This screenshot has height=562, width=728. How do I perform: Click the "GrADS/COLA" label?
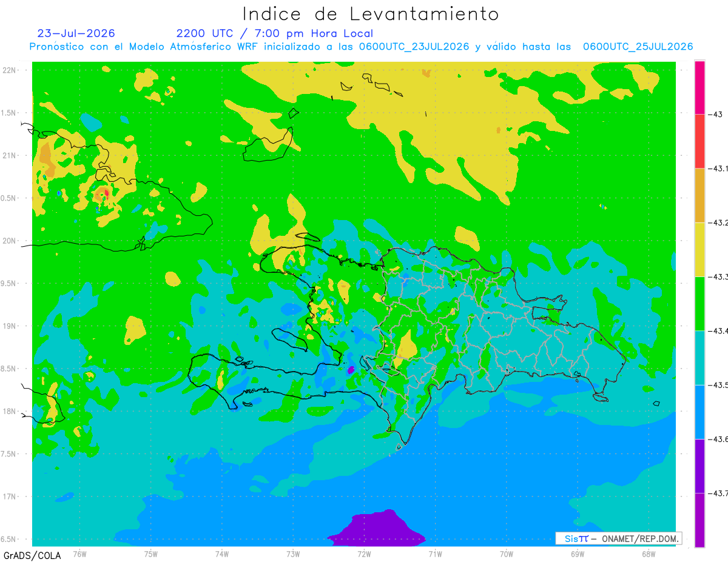pyautogui.click(x=32, y=555)
